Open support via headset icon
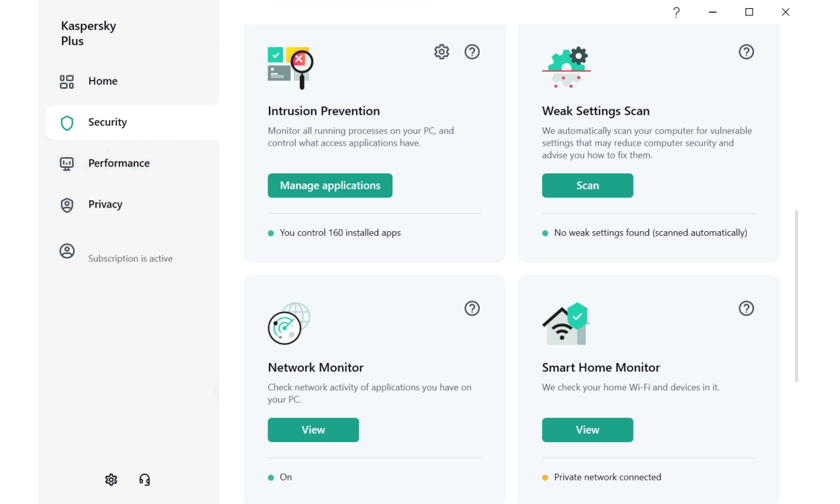The image size is (840, 504). (x=144, y=479)
